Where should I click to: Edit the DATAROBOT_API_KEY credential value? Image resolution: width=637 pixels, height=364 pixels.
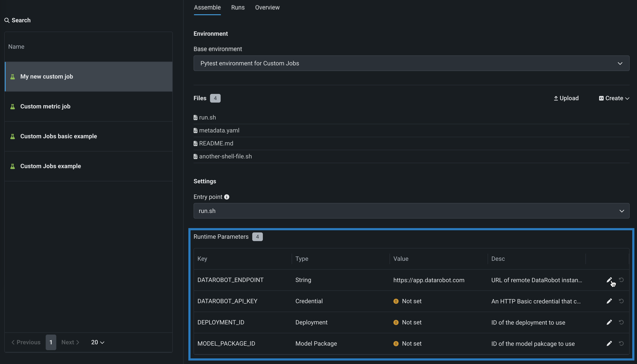[x=609, y=301]
